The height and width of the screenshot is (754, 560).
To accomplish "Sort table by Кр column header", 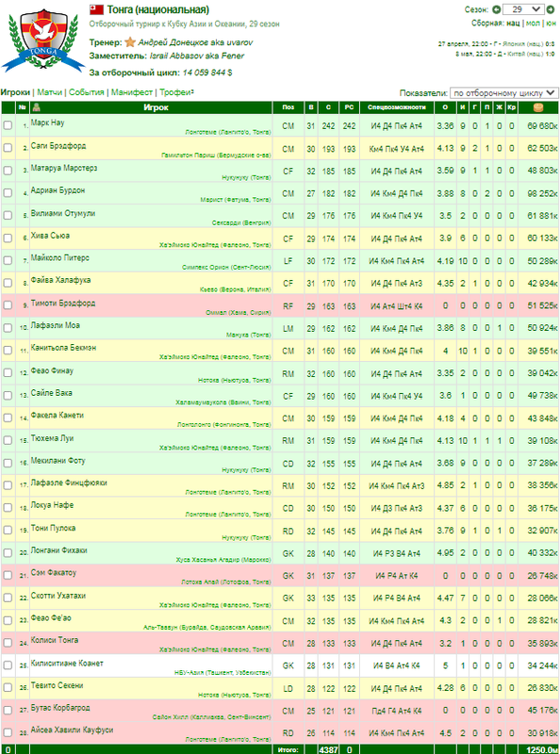I will (x=511, y=107).
